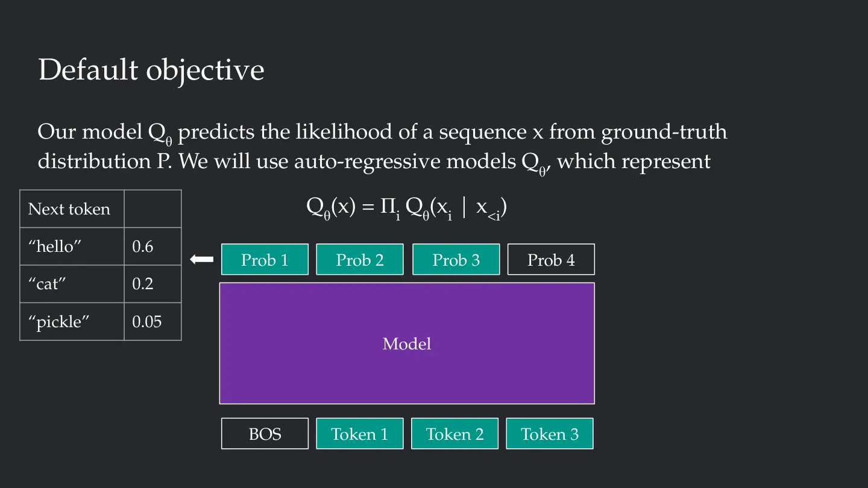The image size is (868, 488).
Task: Select the Prob 1 box
Action: pyautogui.click(x=265, y=260)
